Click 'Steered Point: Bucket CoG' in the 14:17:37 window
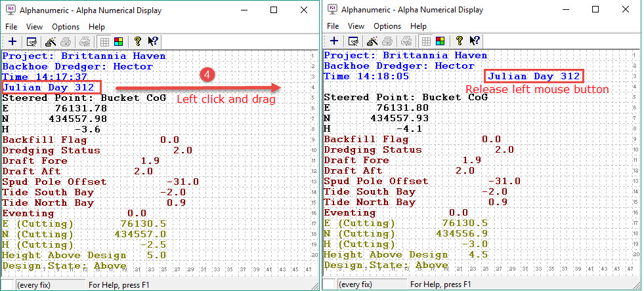The width and height of the screenshot is (644, 291). coord(84,98)
